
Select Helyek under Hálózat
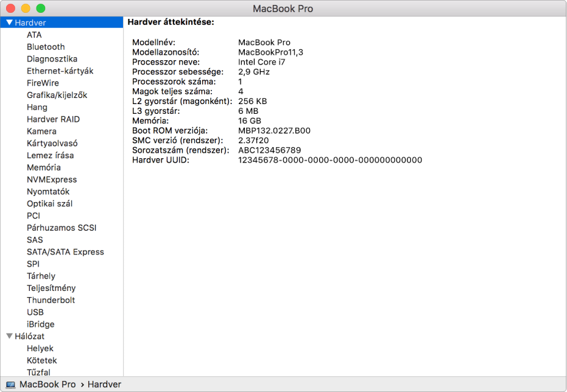(40, 349)
